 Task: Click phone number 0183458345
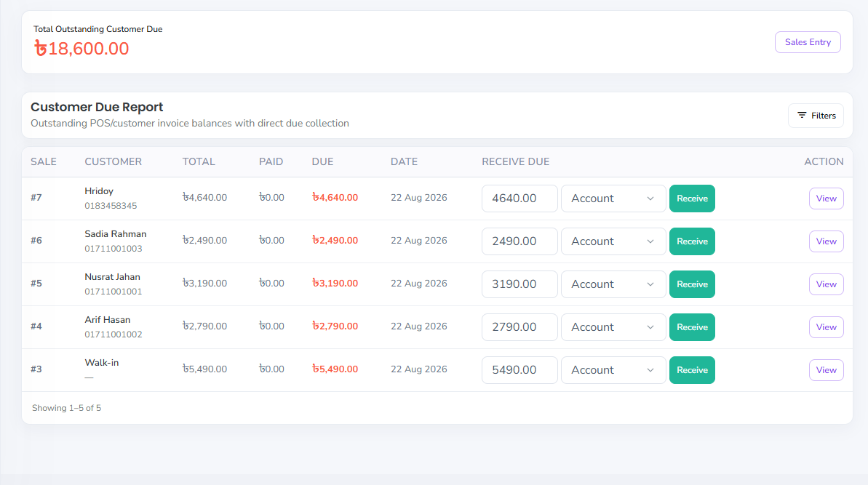111,206
